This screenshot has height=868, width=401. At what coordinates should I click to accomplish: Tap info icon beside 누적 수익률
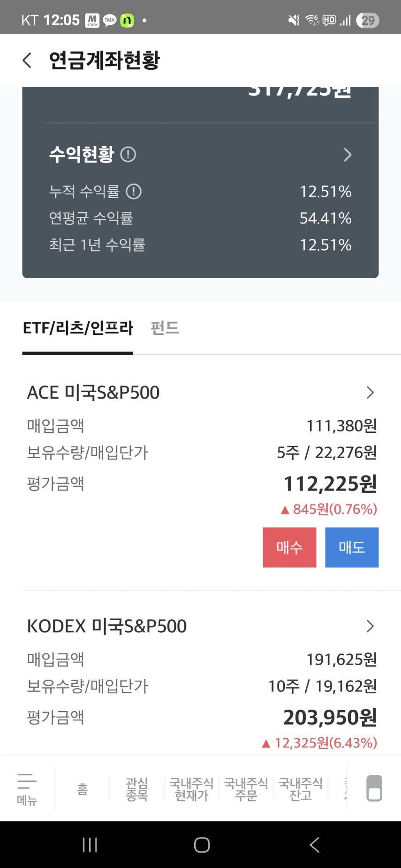[134, 191]
